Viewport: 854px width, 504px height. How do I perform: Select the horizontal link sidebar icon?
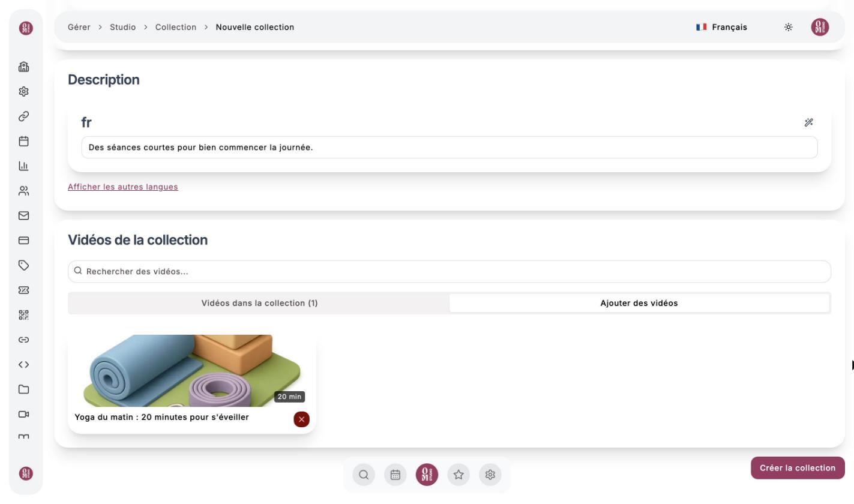pyautogui.click(x=24, y=340)
